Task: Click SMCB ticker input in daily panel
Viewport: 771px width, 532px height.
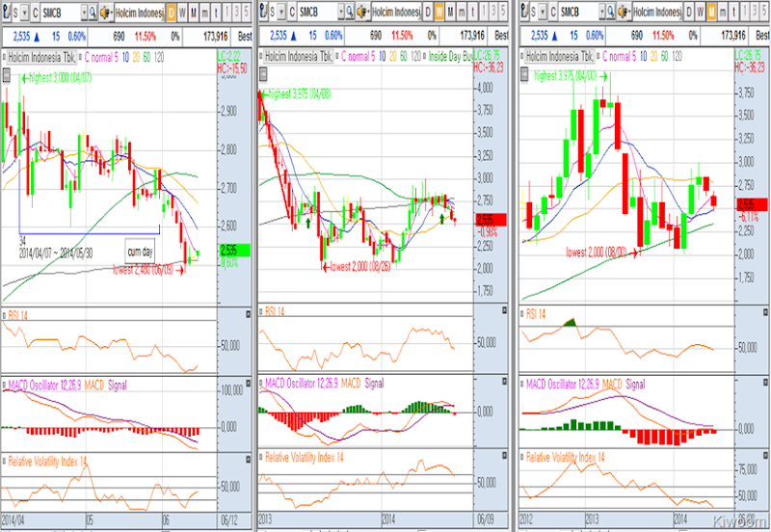Action: click(61, 13)
